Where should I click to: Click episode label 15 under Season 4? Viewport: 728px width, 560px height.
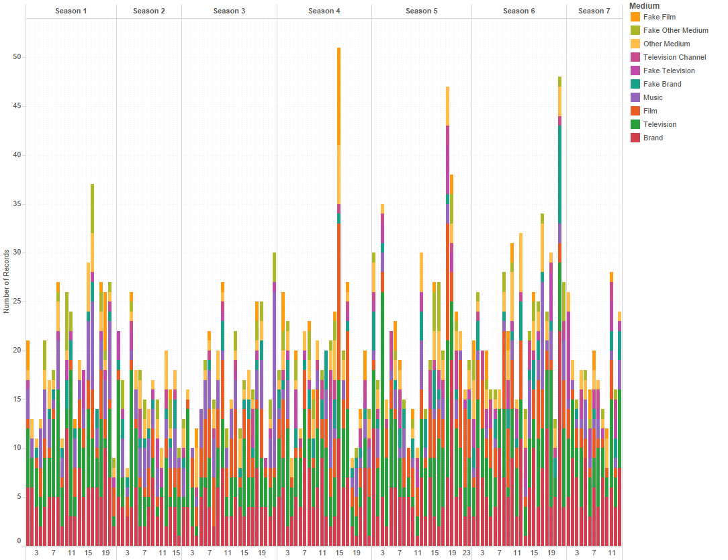(x=339, y=553)
